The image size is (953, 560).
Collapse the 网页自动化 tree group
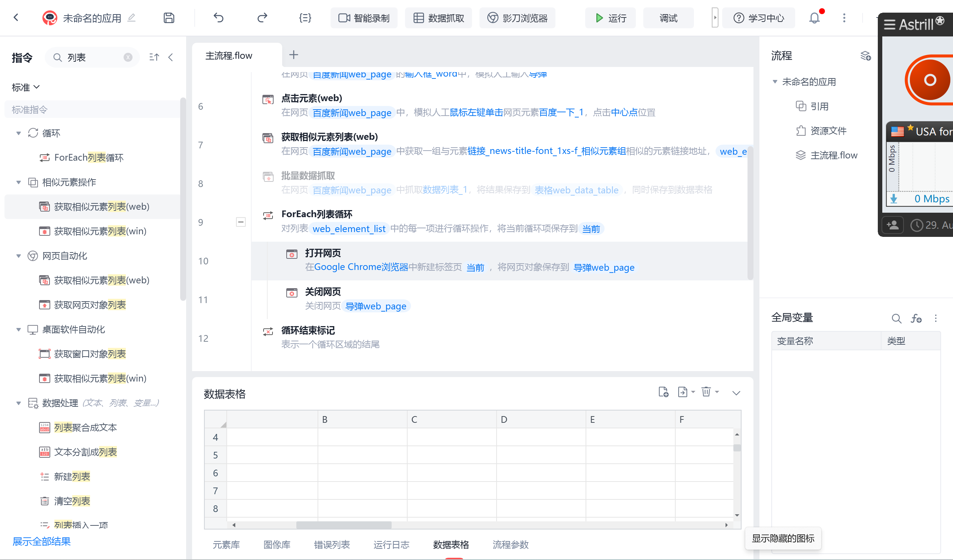click(x=18, y=256)
